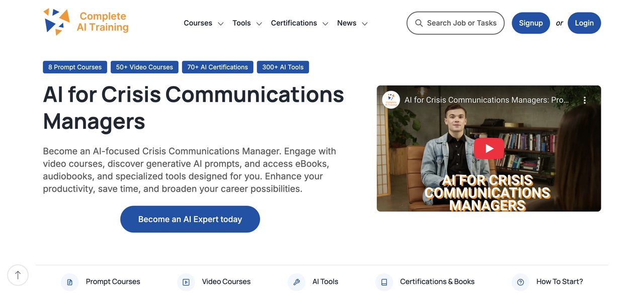Open the Courses menu
Viewport: 644px width, 293px height.
[x=198, y=23]
